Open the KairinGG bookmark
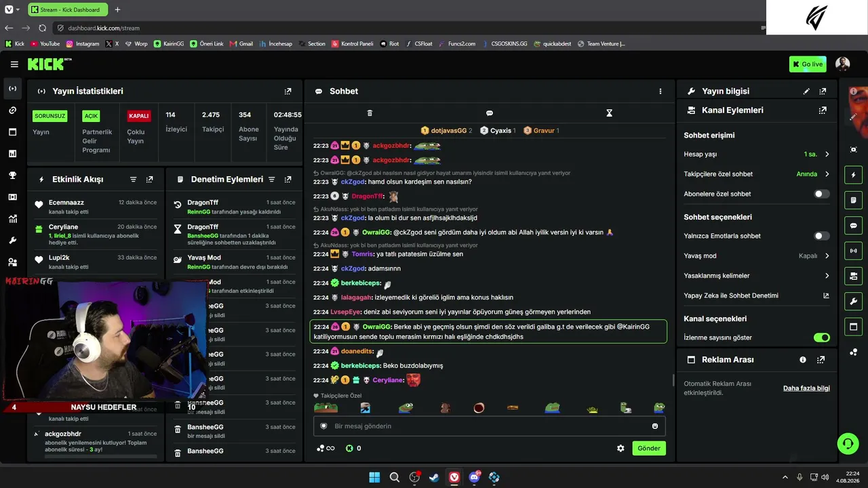868x488 pixels. tap(169, 44)
